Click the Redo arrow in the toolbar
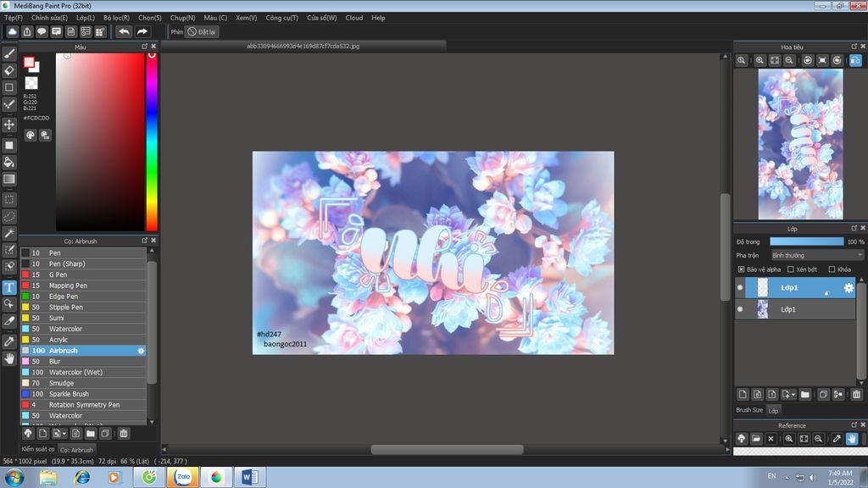868x488 pixels. (x=142, y=31)
